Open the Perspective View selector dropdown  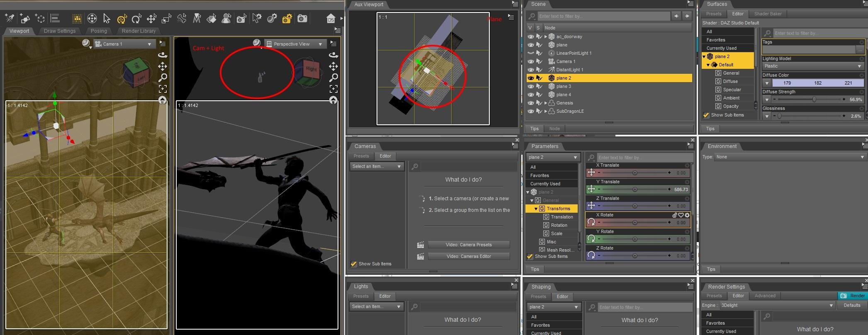point(295,44)
